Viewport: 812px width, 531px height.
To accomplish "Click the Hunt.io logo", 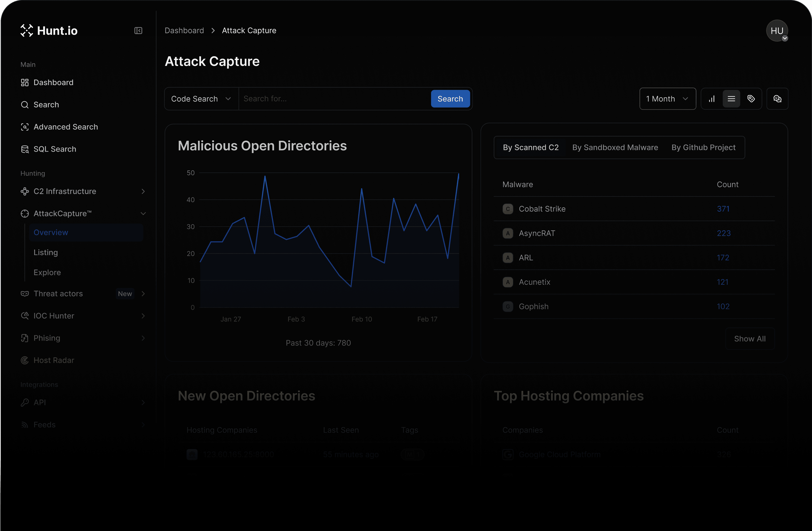I will 49,31.
